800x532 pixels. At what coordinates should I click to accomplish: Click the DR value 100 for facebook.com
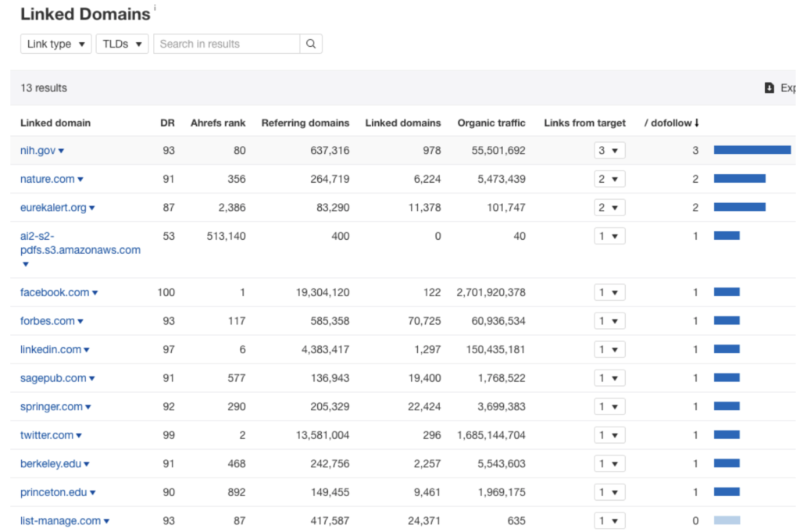[x=166, y=292]
